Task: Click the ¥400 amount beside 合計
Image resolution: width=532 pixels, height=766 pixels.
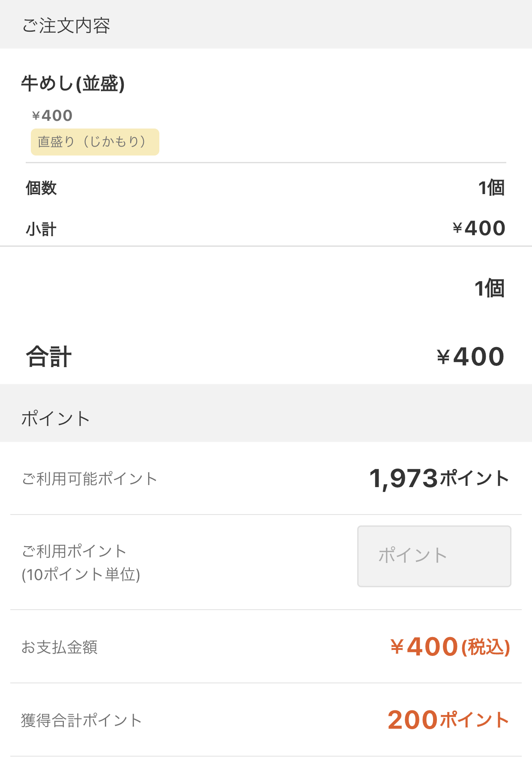Action: [x=470, y=357]
